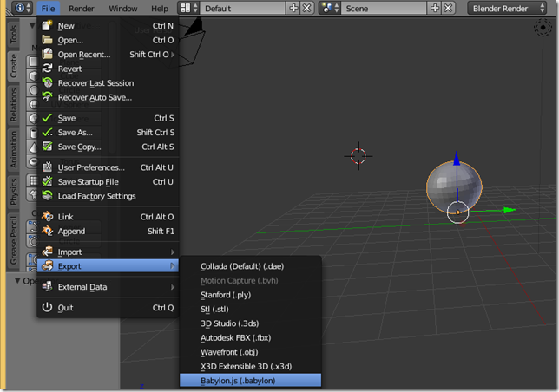559x392 pixels.
Task: Delete the current Scene
Action: coord(448,8)
